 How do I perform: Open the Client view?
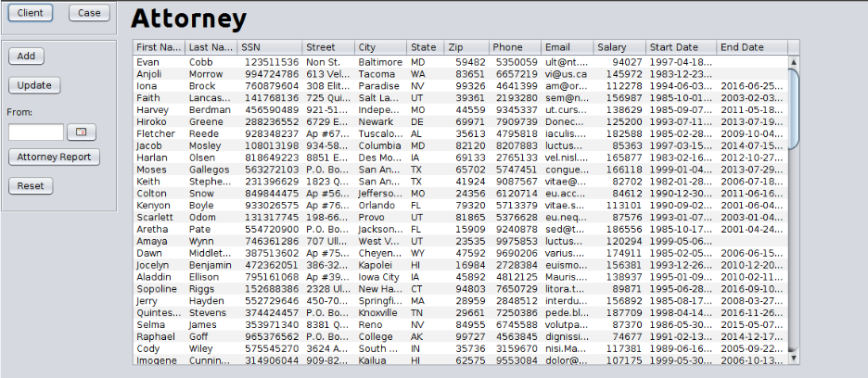pyautogui.click(x=31, y=13)
